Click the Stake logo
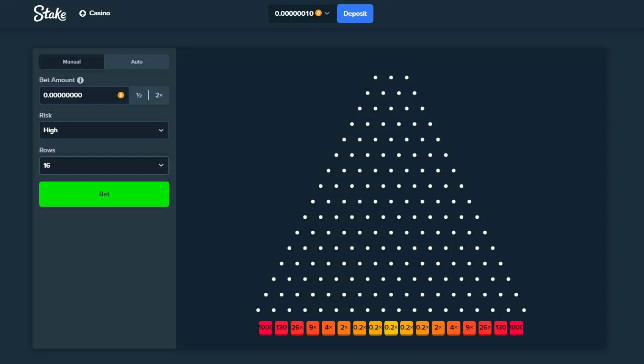Image resolution: width=644 pixels, height=364 pixels. click(x=50, y=13)
